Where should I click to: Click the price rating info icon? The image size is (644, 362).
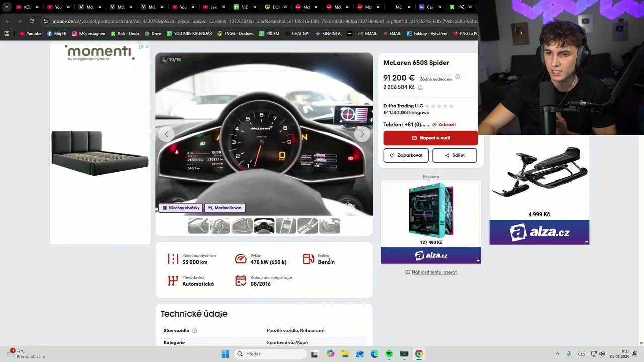tap(458, 77)
